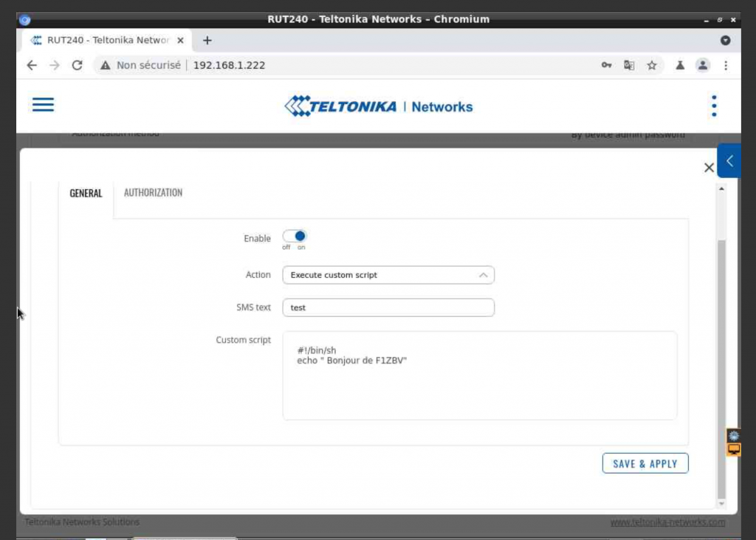Open the Chrome experiments flask icon

[x=680, y=65]
